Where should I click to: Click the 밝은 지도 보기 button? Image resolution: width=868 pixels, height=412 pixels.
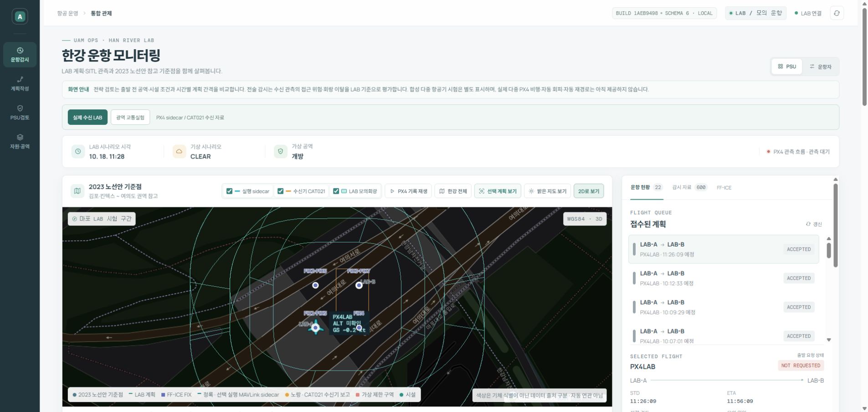click(547, 191)
